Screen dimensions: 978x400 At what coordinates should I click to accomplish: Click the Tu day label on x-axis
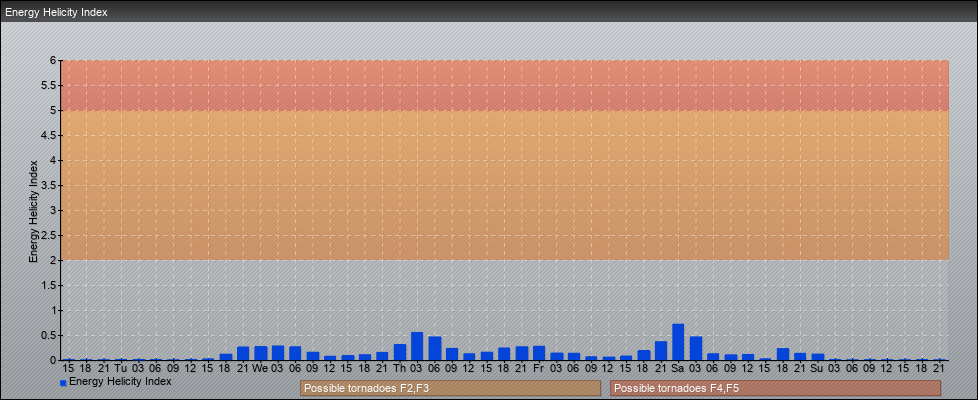click(x=121, y=369)
